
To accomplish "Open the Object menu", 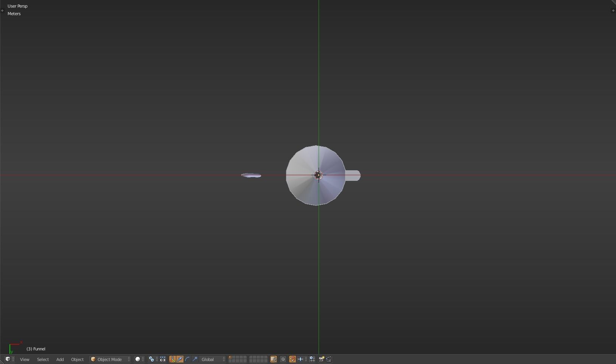I will coord(77,359).
